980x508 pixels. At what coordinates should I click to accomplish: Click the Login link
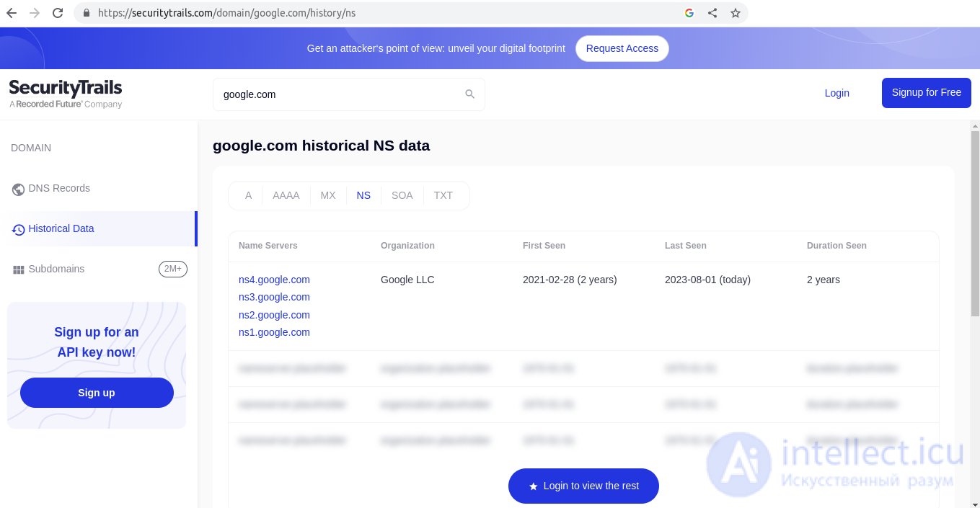836,93
